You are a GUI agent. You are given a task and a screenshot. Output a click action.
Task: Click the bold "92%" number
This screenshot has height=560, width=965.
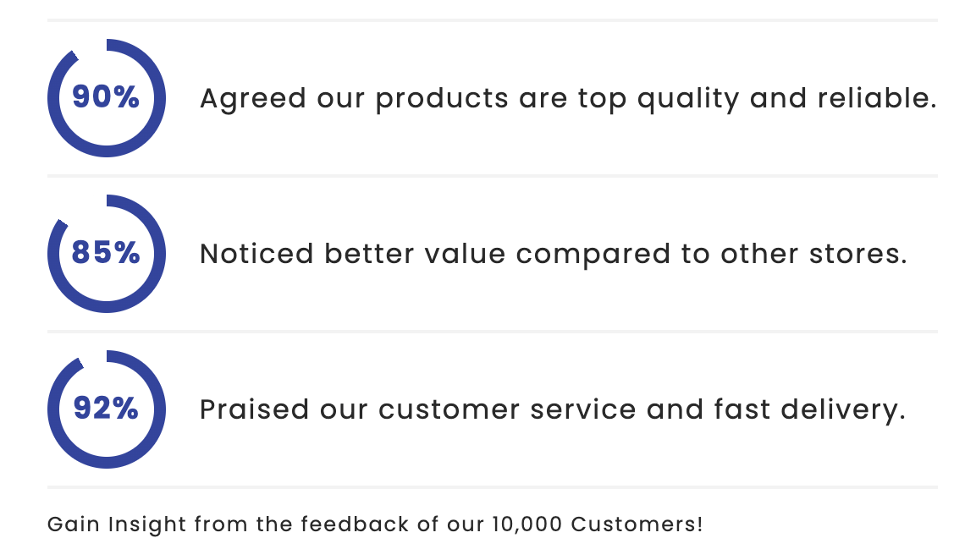tap(106, 409)
